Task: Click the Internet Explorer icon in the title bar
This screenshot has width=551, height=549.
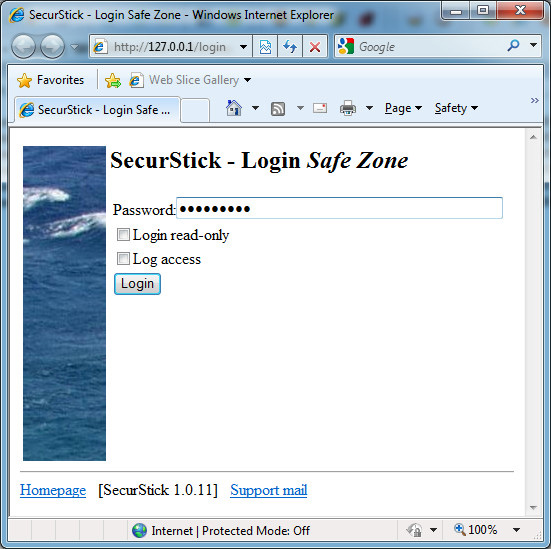Action: [17, 15]
